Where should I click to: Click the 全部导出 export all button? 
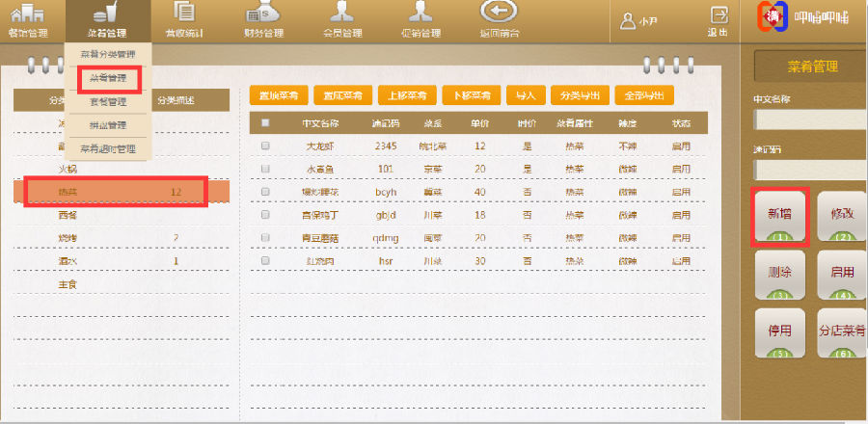[643, 95]
